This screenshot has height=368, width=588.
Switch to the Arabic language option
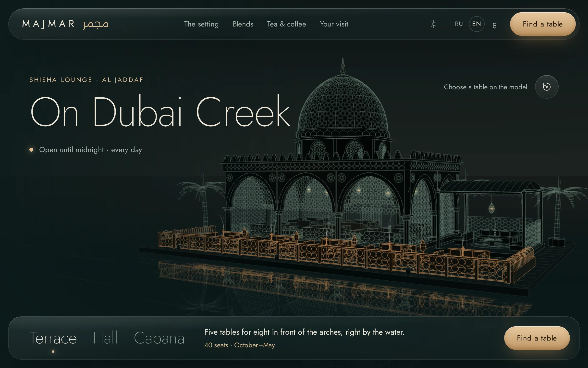(494, 25)
